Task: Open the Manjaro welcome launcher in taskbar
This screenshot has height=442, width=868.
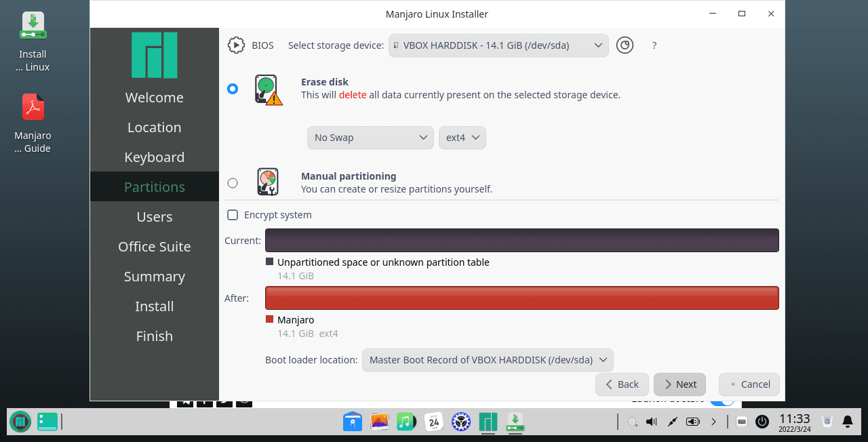Action: click(x=488, y=422)
